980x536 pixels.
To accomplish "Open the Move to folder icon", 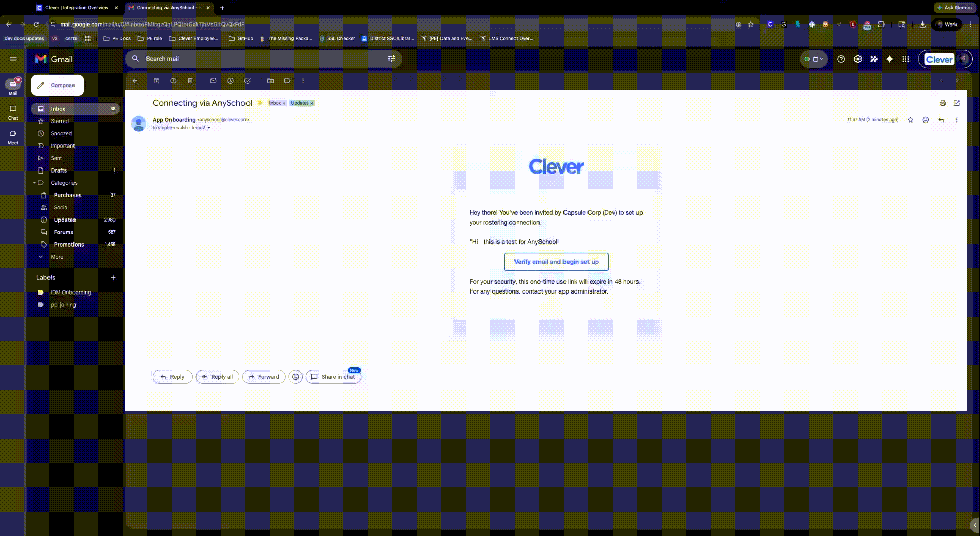I will (x=271, y=81).
